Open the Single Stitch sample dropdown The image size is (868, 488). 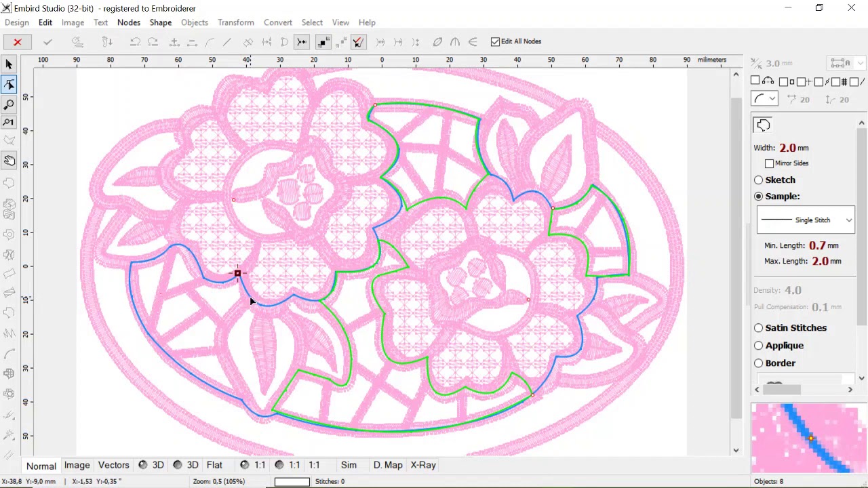[x=848, y=220]
